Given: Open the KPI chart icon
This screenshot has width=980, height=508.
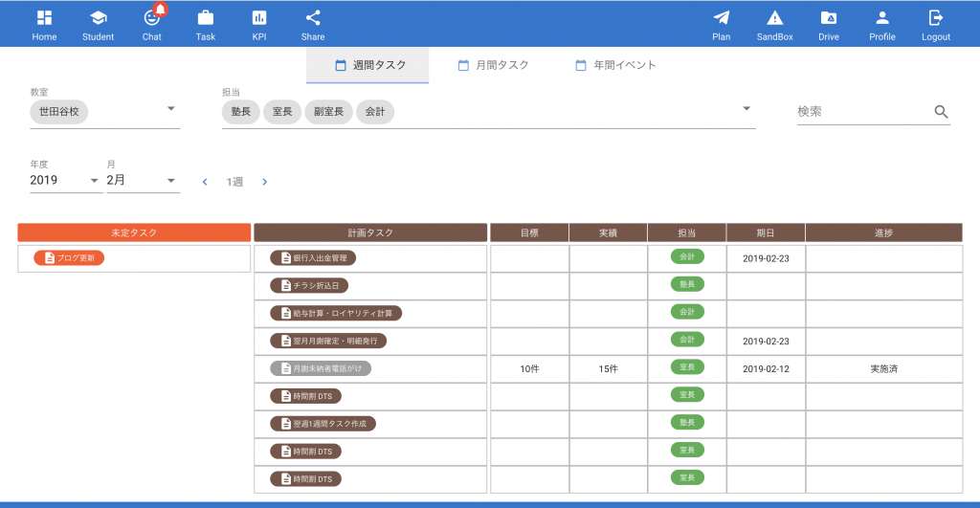Looking at the screenshot, I should point(259,18).
